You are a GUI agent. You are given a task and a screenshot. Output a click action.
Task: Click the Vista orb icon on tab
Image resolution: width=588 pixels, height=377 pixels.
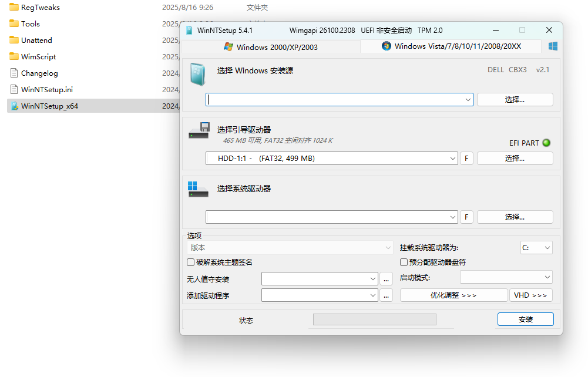[387, 46]
